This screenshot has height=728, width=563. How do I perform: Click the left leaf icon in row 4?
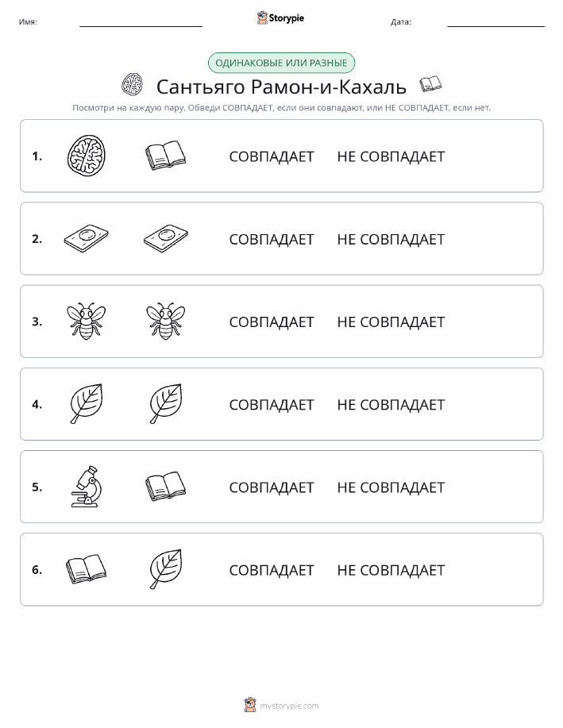pyautogui.click(x=87, y=404)
